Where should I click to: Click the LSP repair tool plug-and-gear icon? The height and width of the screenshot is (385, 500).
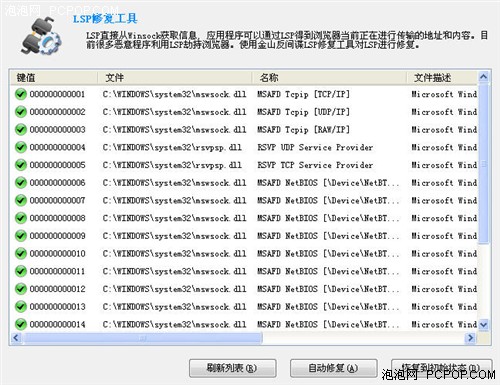click(x=41, y=37)
